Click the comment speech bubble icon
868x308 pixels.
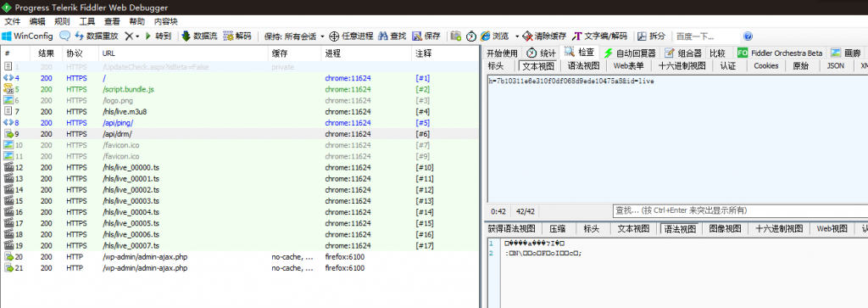click(x=64, y=36)
